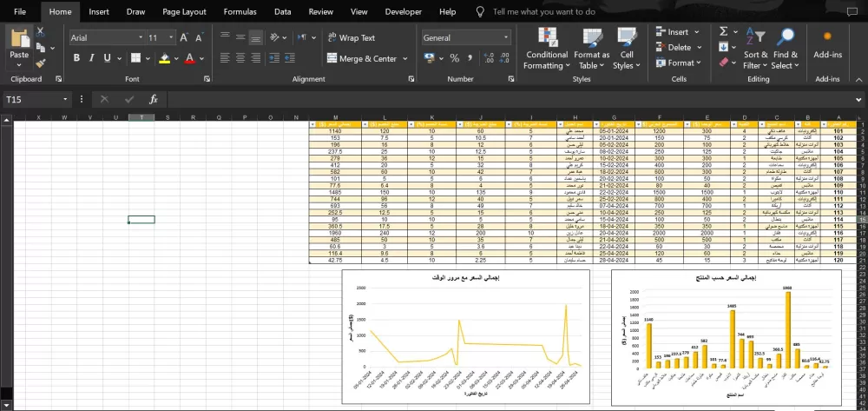Image resolution: width=868 pixels, height=411 pixels.
Task: Click the Increase Decimal icon
Action: point(488,58)
